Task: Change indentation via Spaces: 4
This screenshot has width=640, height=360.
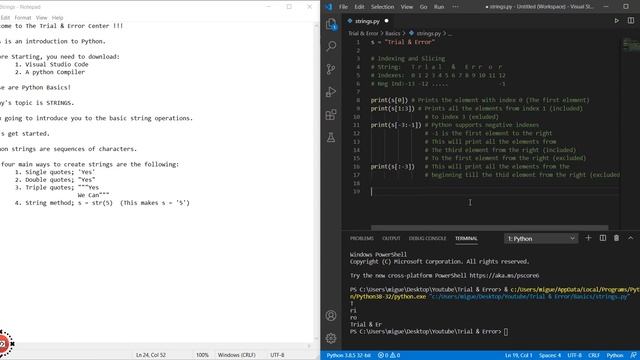Action: [x=550, y=355]
